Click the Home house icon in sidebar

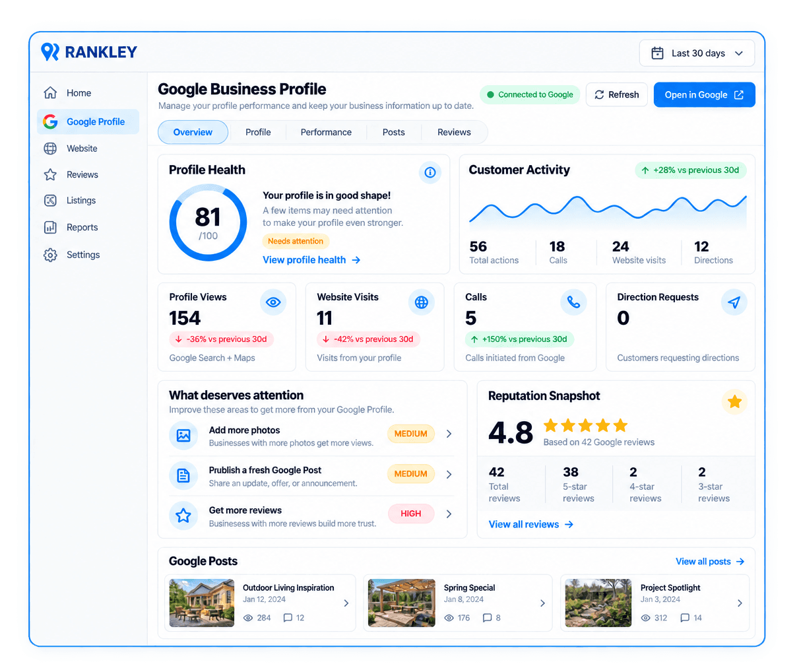50,93
